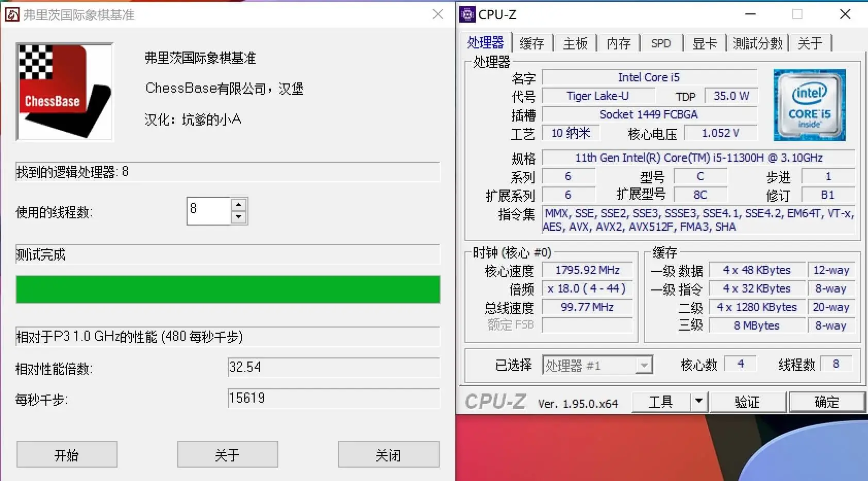The height and width of the screenshot is (481, 868).
Task: Open the 处理器 #1 selection dropdown
Action: pyautogui.click(x=597, y=366)
